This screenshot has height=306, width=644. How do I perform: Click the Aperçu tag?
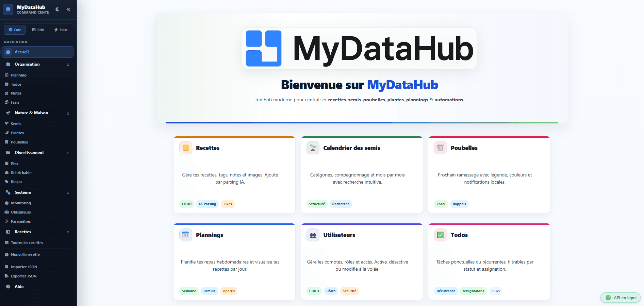(229, 291)
